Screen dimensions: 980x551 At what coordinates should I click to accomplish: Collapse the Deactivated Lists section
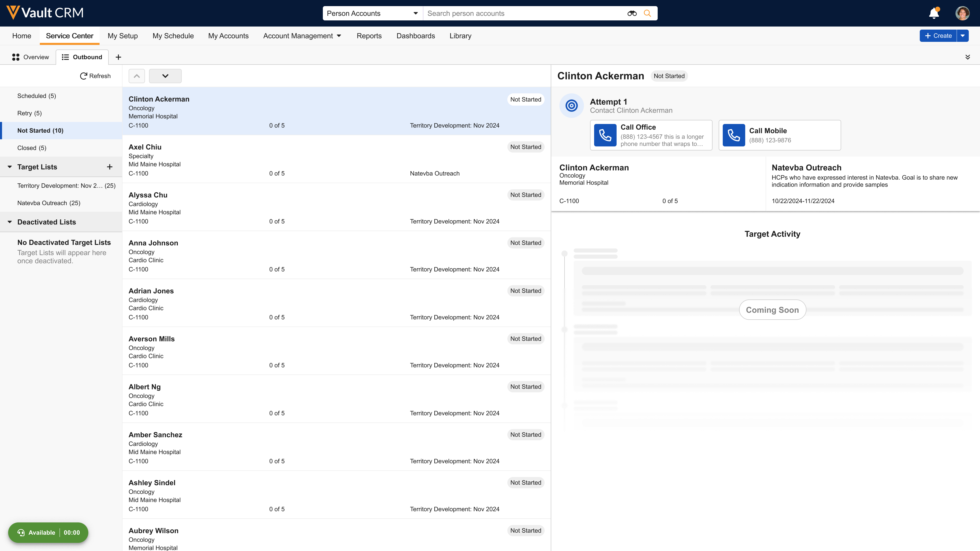click(x=10, y=222)
